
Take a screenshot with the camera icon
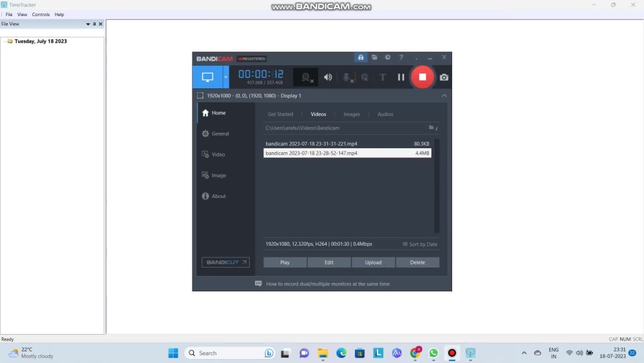(x=444, y=77)
